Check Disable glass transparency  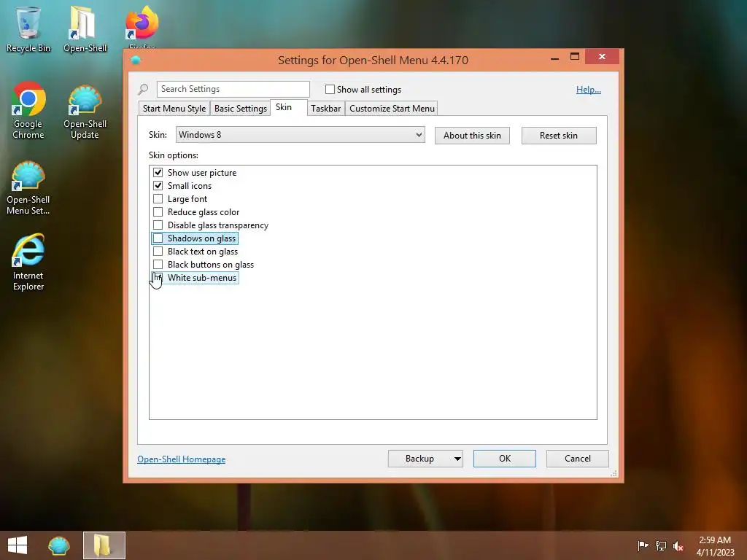click(158, 225)
